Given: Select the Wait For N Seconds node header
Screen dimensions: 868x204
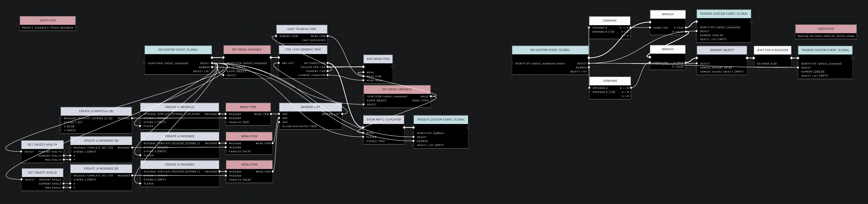Looking at the screenshot, I should click(772, 50).
